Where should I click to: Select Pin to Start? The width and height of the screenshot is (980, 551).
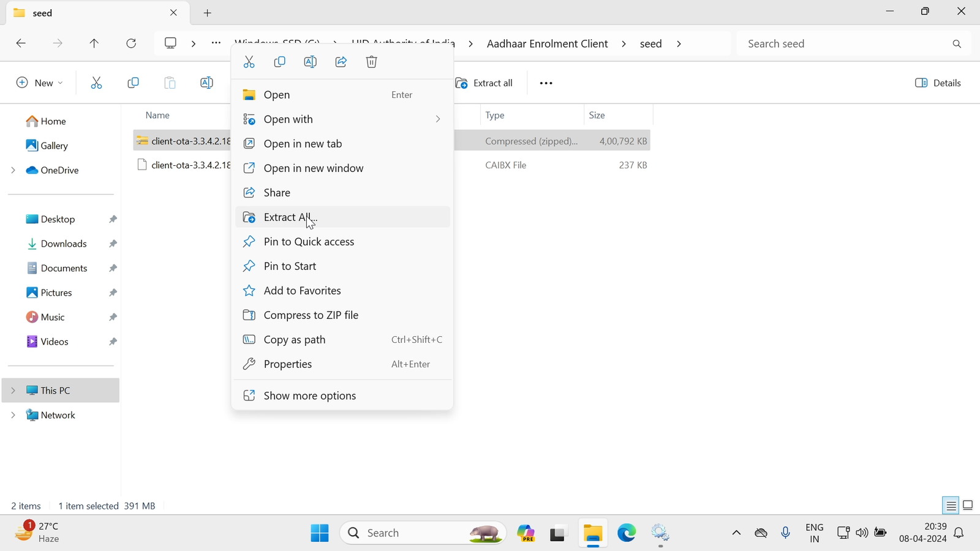342,266
